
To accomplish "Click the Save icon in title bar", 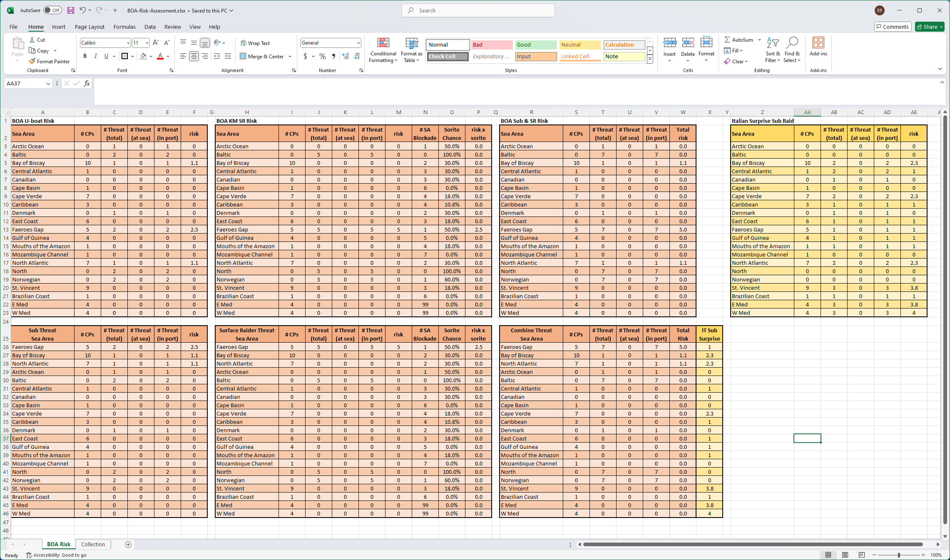I will (x=71, y=10).
